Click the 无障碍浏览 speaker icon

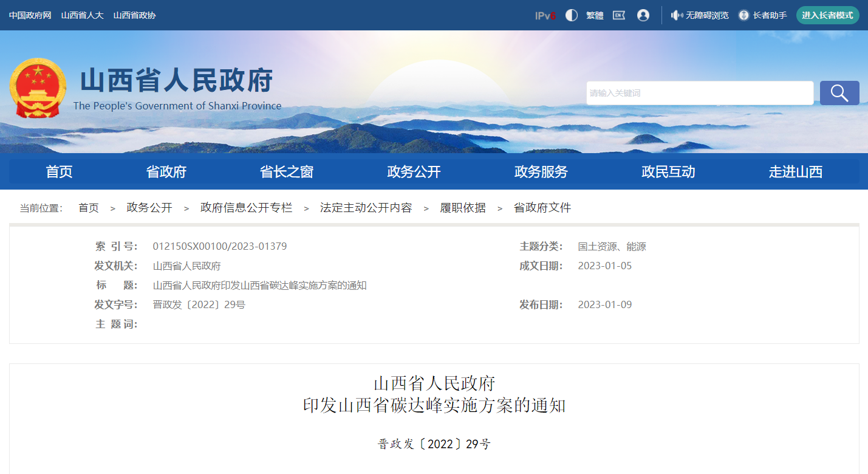coord(677,15)
